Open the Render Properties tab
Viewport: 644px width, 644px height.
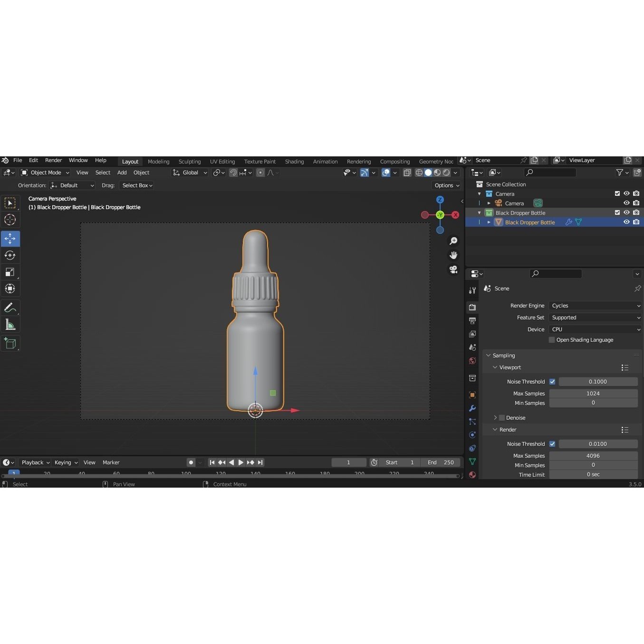(x=472, y=307)
